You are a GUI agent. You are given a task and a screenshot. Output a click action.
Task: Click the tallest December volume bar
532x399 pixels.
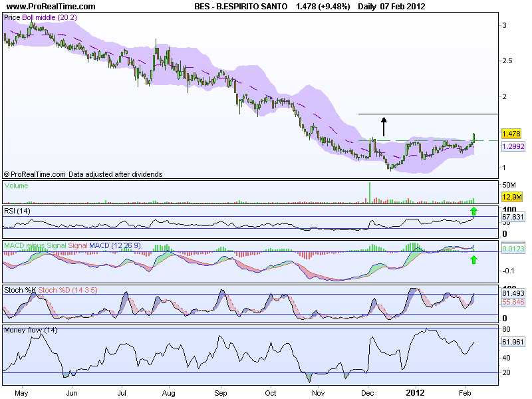point(370,193)
